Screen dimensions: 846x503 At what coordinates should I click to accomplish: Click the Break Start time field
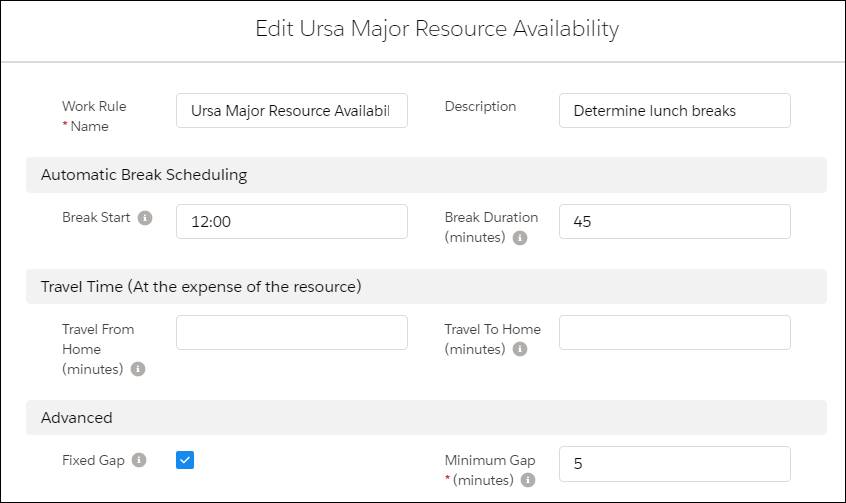(292, 221)
